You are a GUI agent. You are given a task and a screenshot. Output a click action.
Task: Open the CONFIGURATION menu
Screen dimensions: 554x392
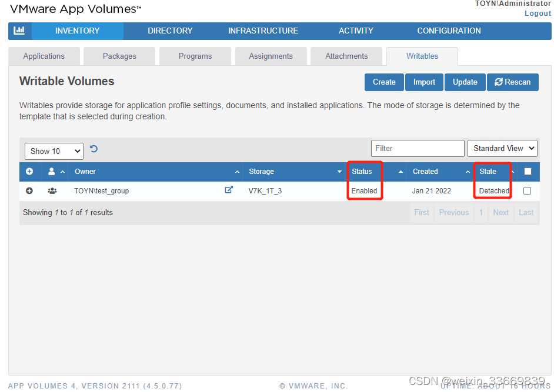click(x=449, y=31)
